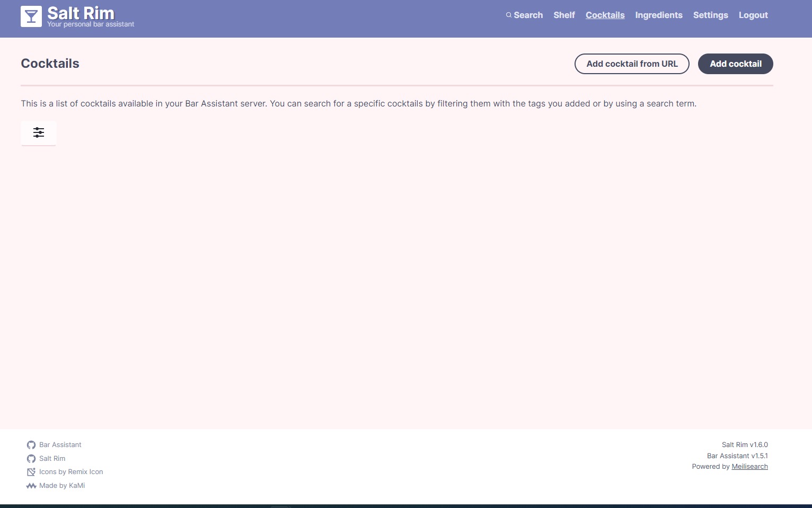Viewport: 812px width, 508px height.
Task: Click the GitHub icon beside Salt Rim
Action: pos(31,458)
